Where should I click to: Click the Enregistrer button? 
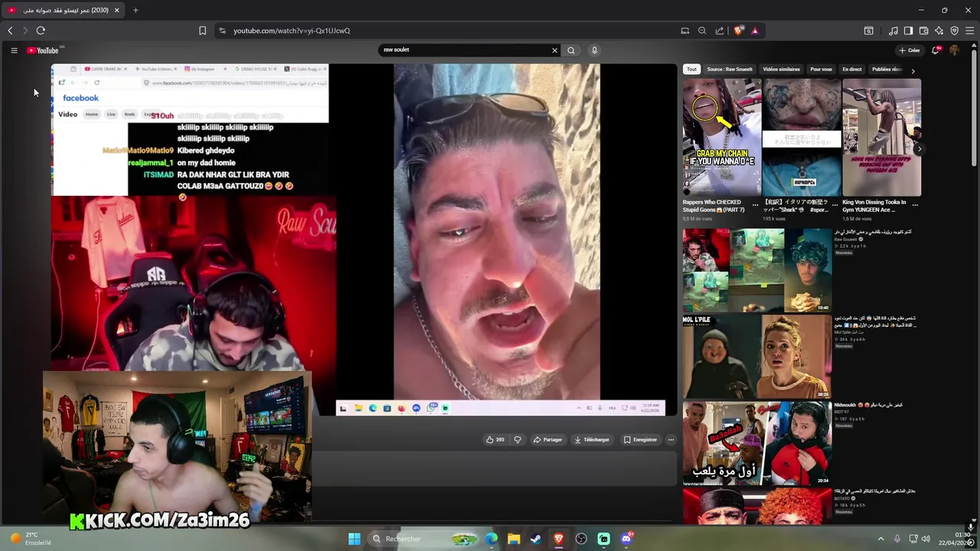(x=640, y=439)
